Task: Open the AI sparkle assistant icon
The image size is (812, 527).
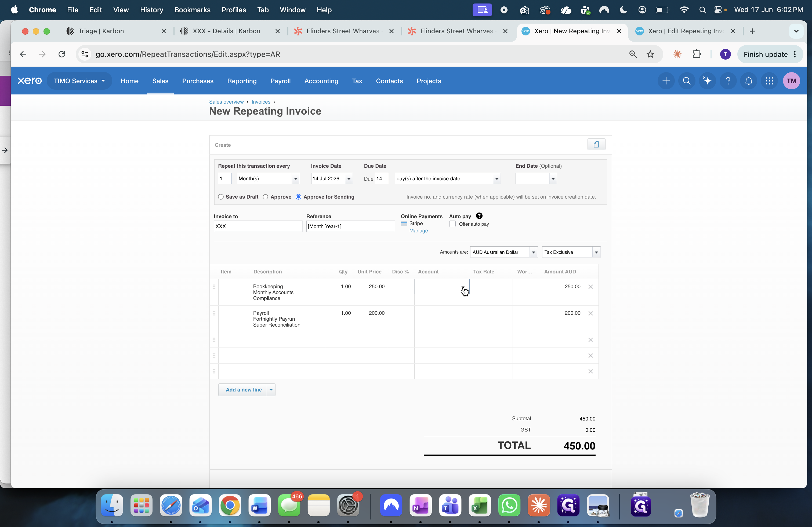Action: pyautogui.click(x=707, y=81)
